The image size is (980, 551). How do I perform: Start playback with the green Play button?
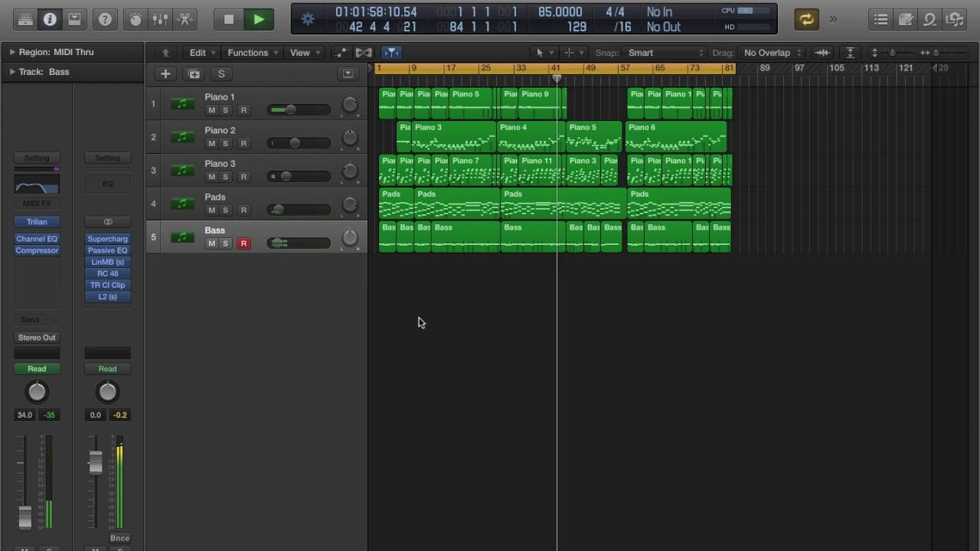[259, 20]
